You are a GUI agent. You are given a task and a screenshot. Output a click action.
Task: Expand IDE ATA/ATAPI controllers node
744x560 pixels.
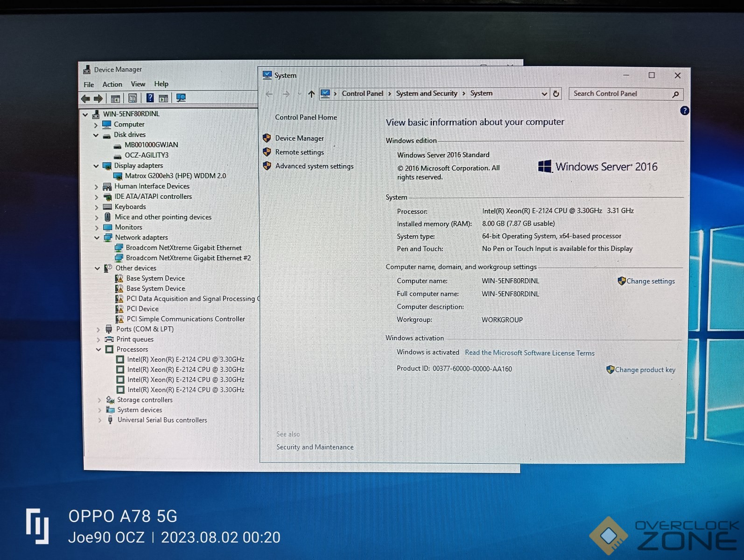tap(96, 197)
